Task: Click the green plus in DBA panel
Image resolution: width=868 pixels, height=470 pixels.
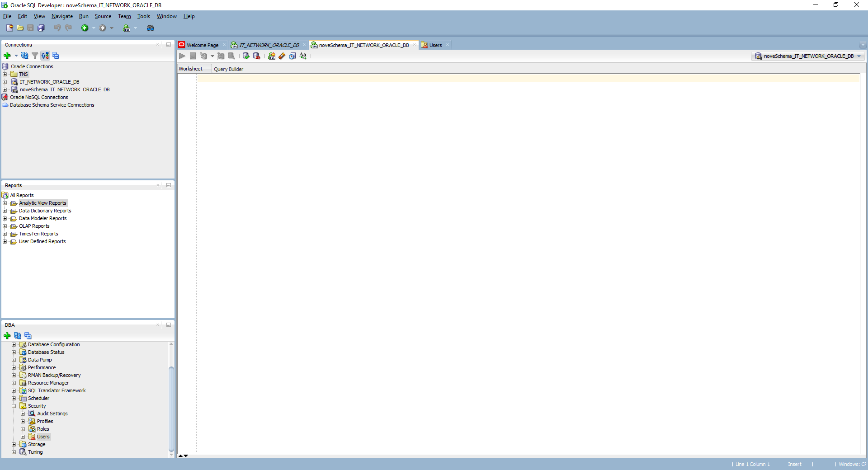Action: (7, 336)
